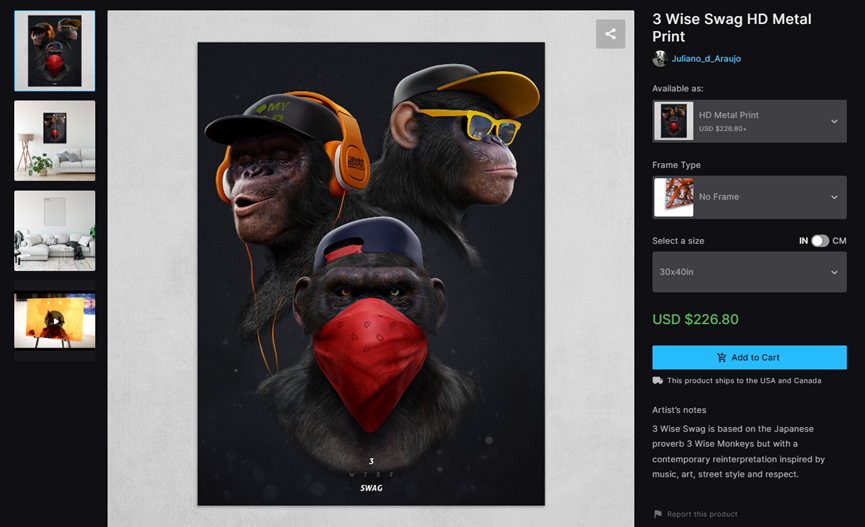Image resolution: width=865 pixels, height=527 pixels.
Task: Play the product video thumbnail
Action: coord(55,321)
